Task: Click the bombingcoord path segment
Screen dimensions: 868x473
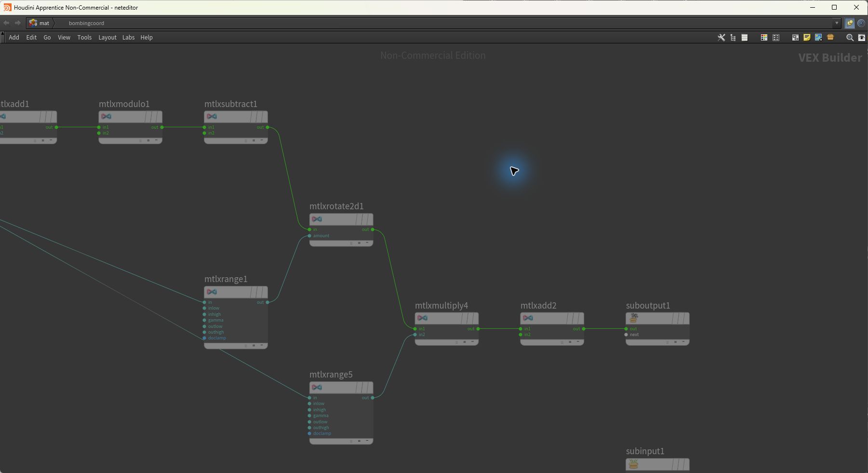Action: (86, 23)
